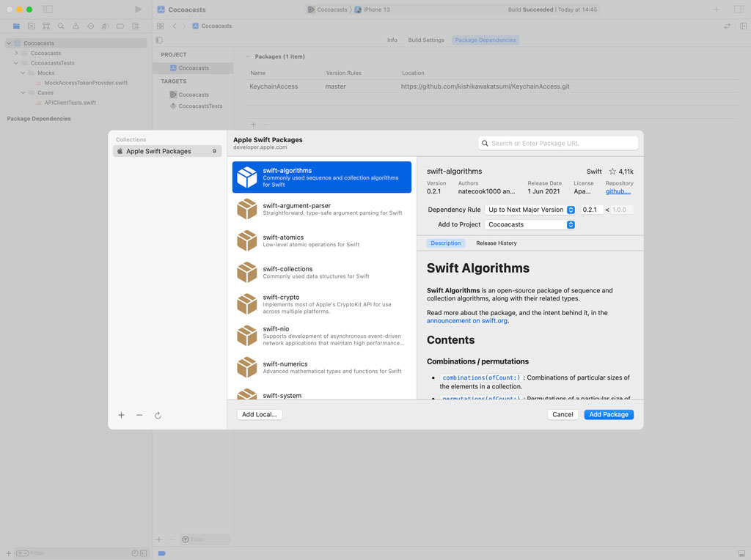Image resolution: width=751 pixels, height=560 pixels.
Task: Click the star rating icon
Action: click(x=612, y=172)
